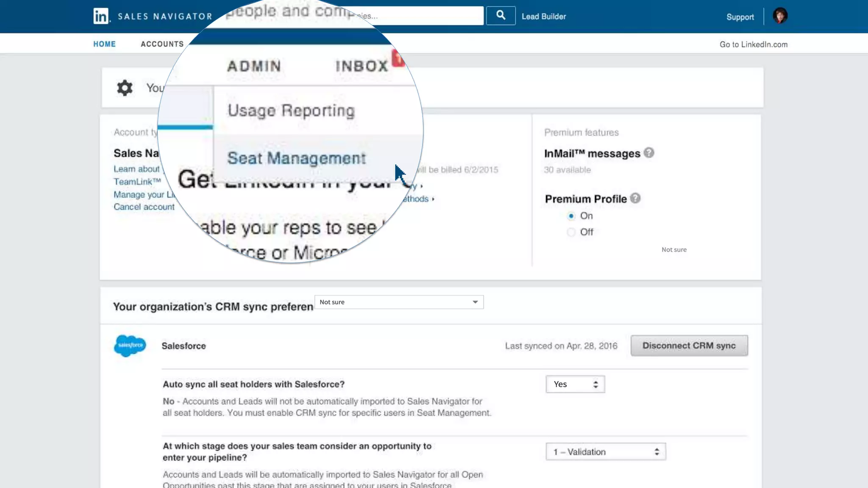Open the user profile avatar menu

[780, 16]
